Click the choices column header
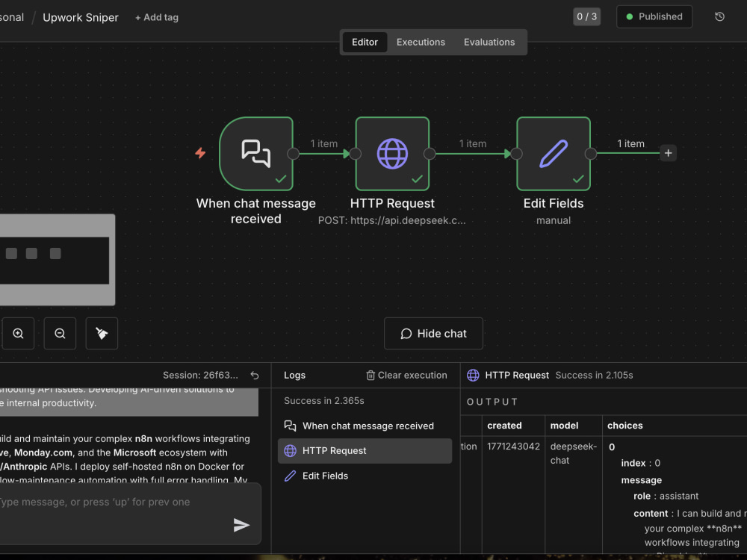Viewport: 747px width, 560px height. [x=625, y=426]
